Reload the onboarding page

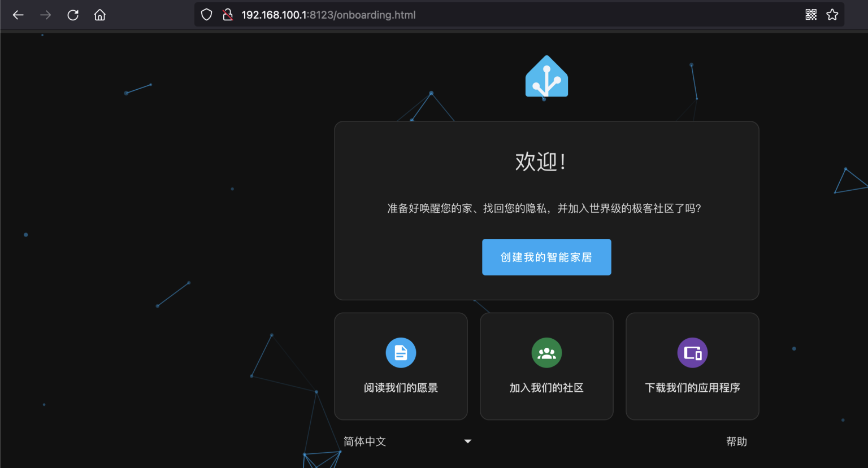pos(73,15)
